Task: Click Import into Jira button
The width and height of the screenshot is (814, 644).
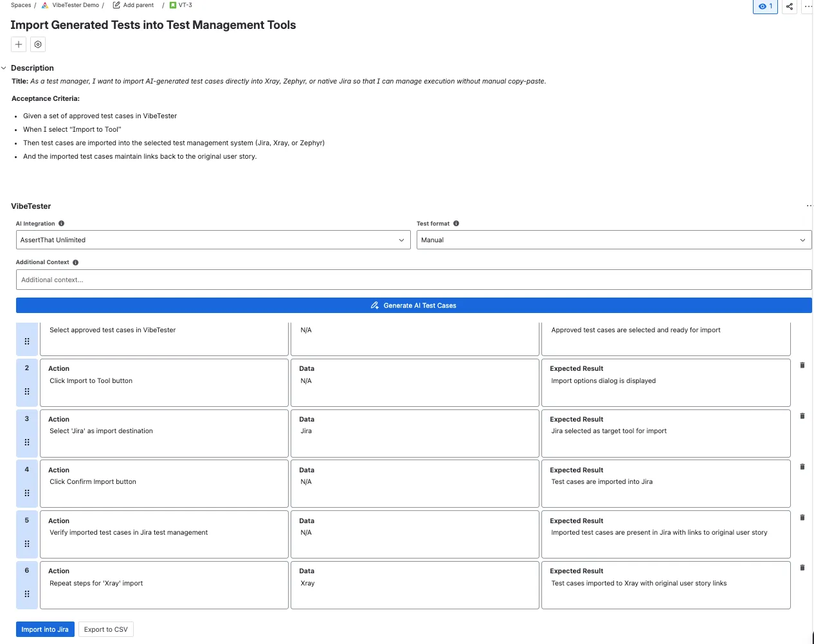Action: 45,629
